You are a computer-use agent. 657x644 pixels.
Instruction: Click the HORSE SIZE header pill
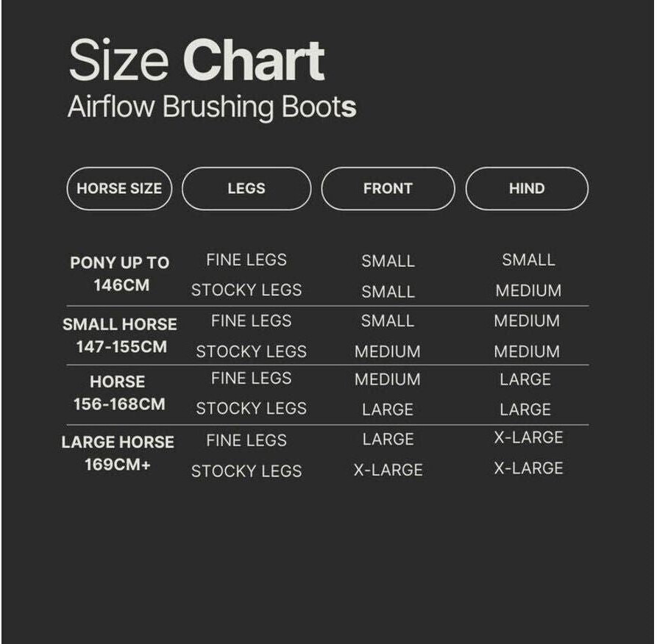(x=119, y=189)
